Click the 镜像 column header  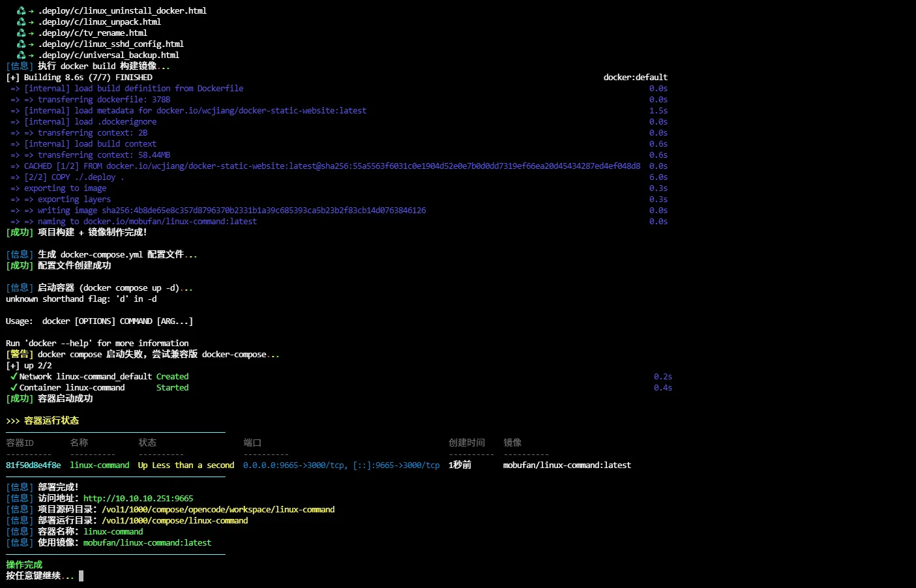point(512,443)
